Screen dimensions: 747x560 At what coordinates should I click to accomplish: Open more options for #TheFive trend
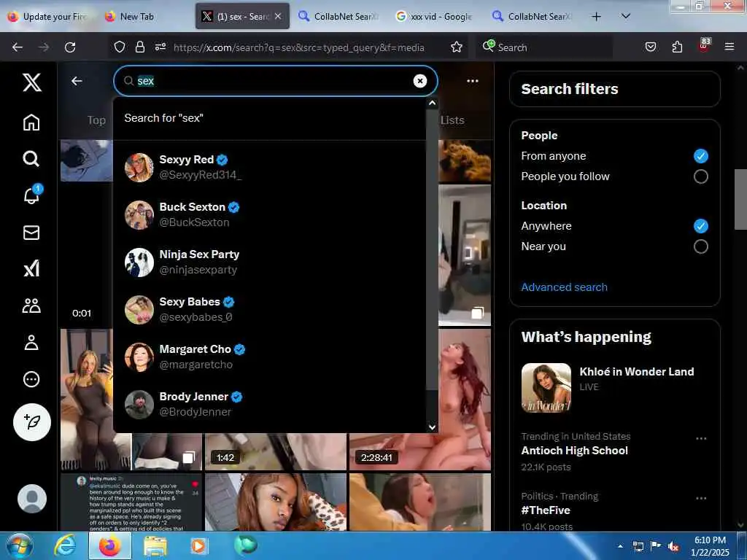click(701, 498)
